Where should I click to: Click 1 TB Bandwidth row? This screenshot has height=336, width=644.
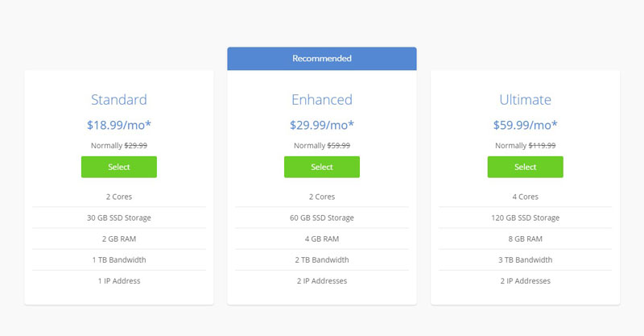pos(118,259)
